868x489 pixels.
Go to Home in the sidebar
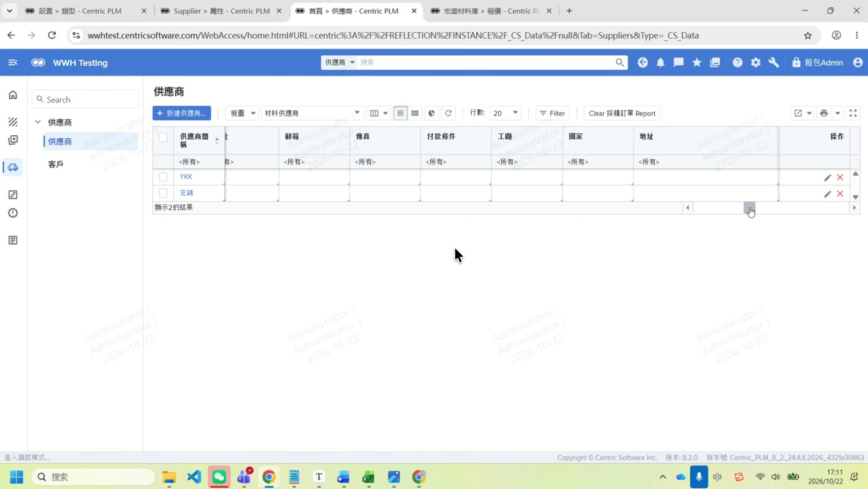13,95
